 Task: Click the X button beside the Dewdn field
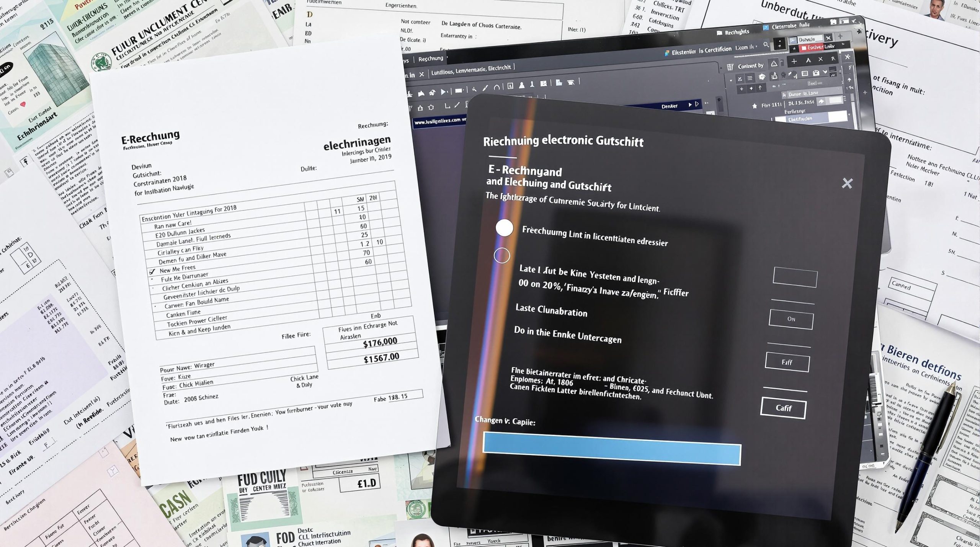[x=828, y=38]
